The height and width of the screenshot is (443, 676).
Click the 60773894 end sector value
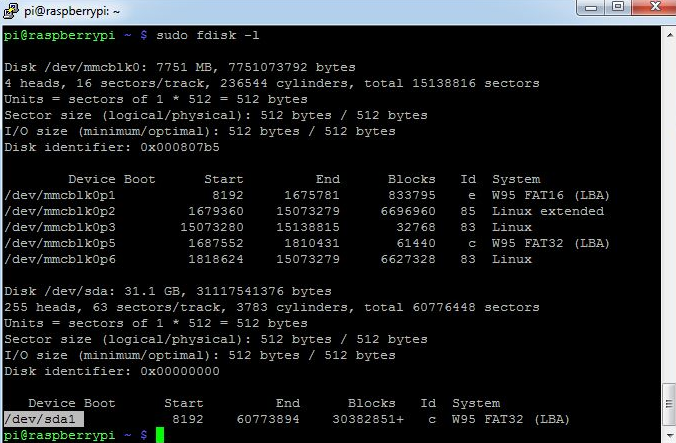268,419
